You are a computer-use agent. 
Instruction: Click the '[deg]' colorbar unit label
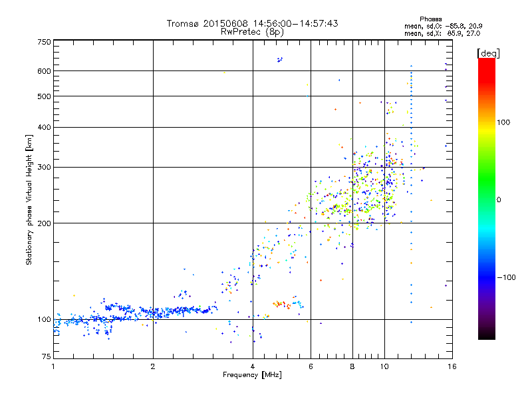click(488, 53)
